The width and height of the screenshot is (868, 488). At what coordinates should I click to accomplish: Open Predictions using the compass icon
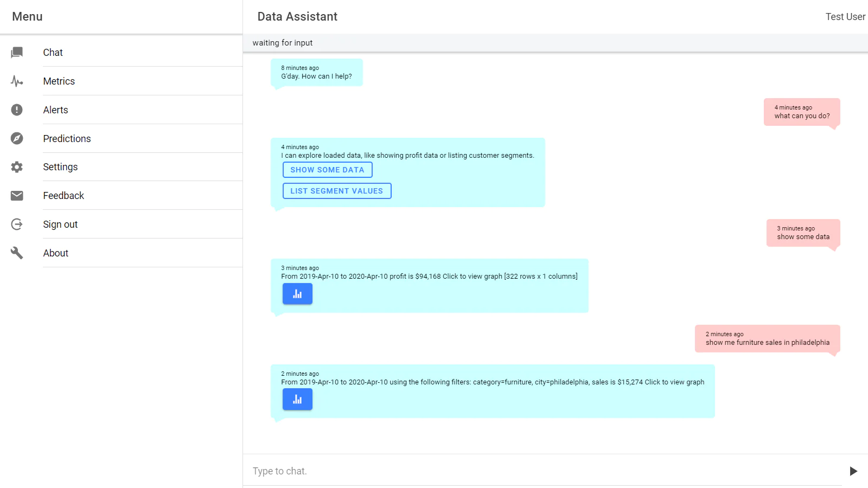pyautogui.click(x=17, y=138)
